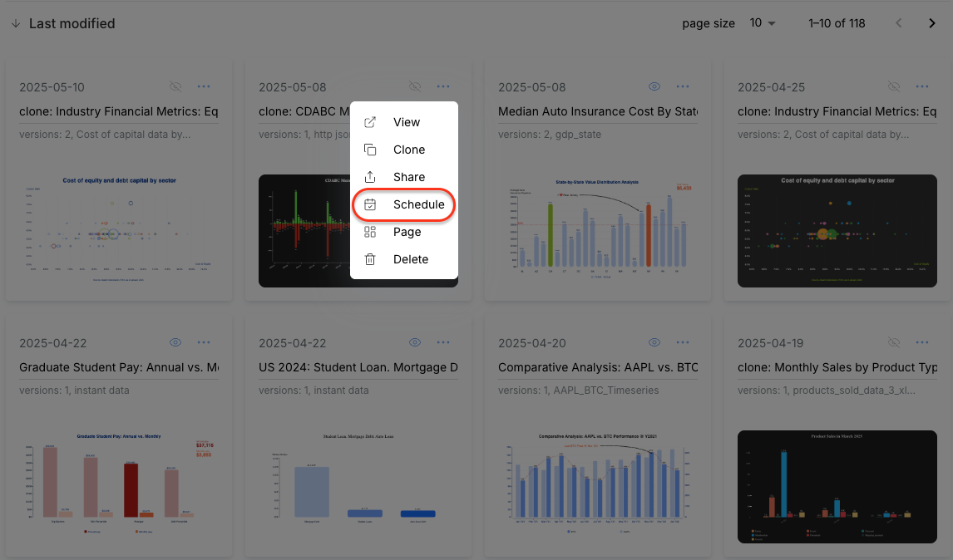Click 'versions: 1, products_sold_data_3_xl...' text
This screenshot has width=953, height=560.
point(827,390)
